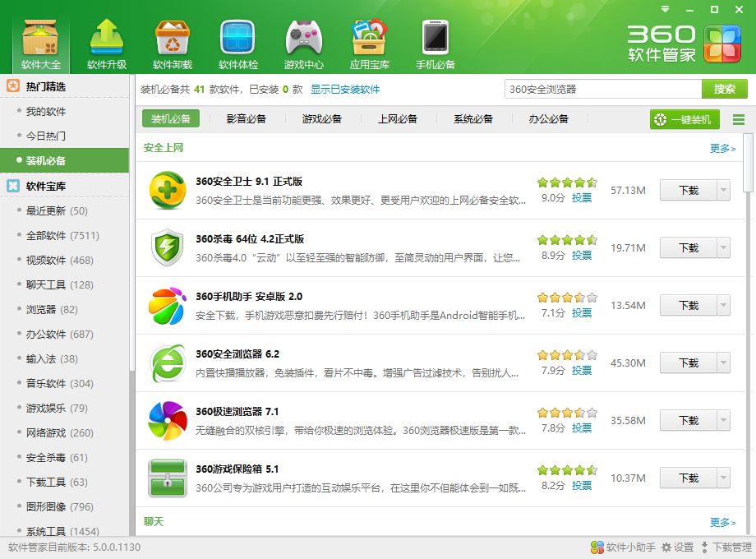Vote via 投票 link for 360极速浏览器
The width and height of the screenshot is (756, 559).
pyautogui.click(x=582, y=427)
